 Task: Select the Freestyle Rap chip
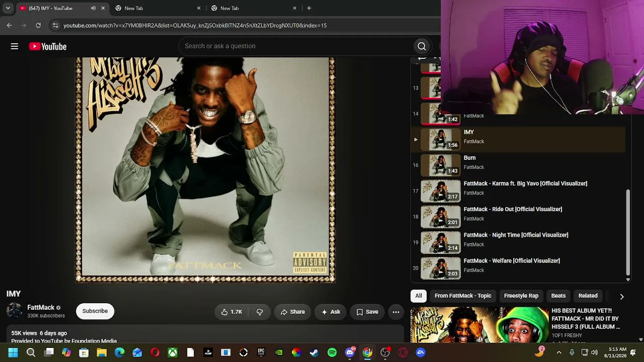[x=521, y=296]
